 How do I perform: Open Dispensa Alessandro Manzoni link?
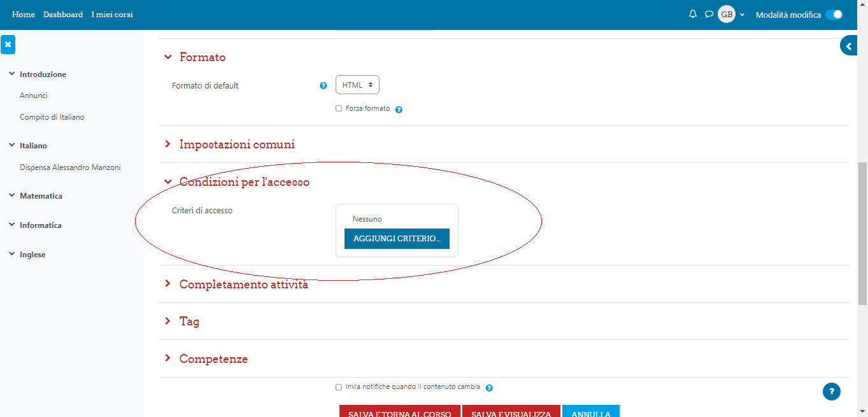pyautogui.click(x=70, y=167)
